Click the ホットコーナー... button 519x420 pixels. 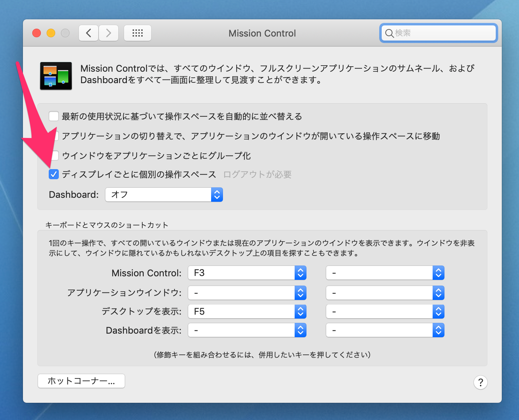point(81,381)
